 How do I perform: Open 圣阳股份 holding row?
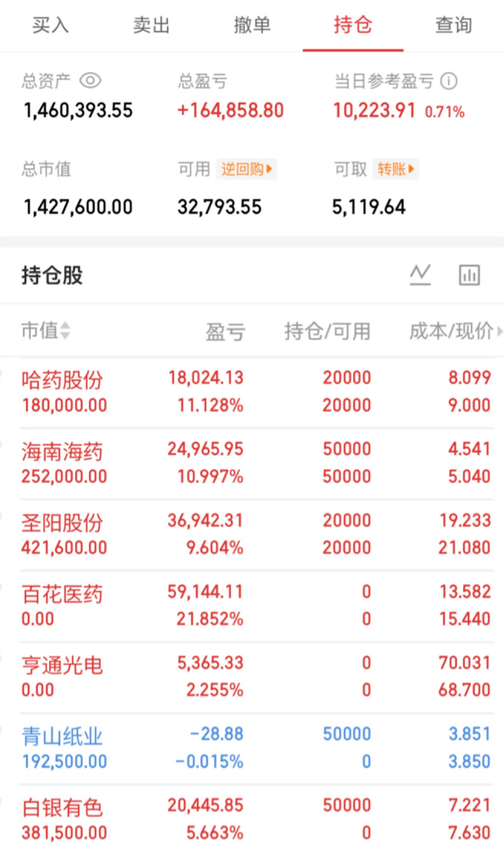pyautogui.click(x=252, y=534)
